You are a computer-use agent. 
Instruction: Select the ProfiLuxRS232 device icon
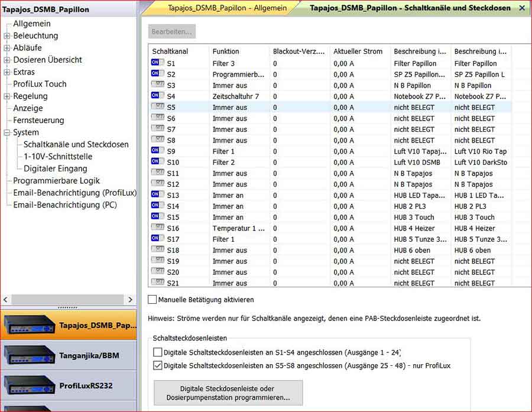tap(30, 385)
